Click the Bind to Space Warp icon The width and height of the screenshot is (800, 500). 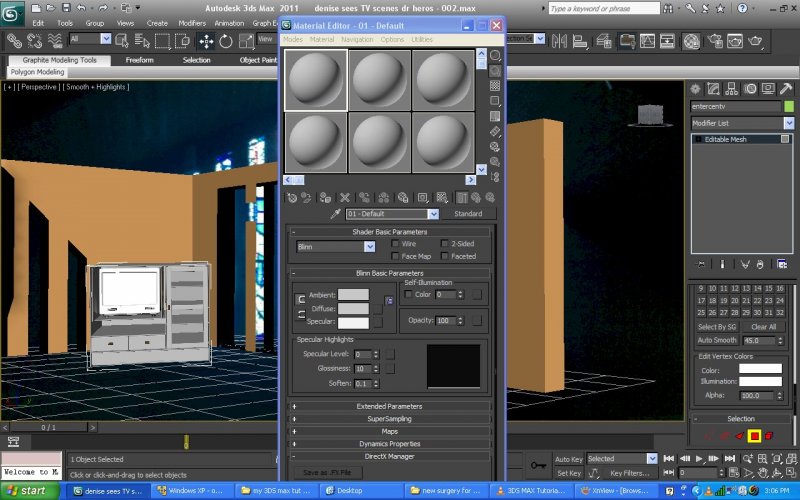point(55,41)
